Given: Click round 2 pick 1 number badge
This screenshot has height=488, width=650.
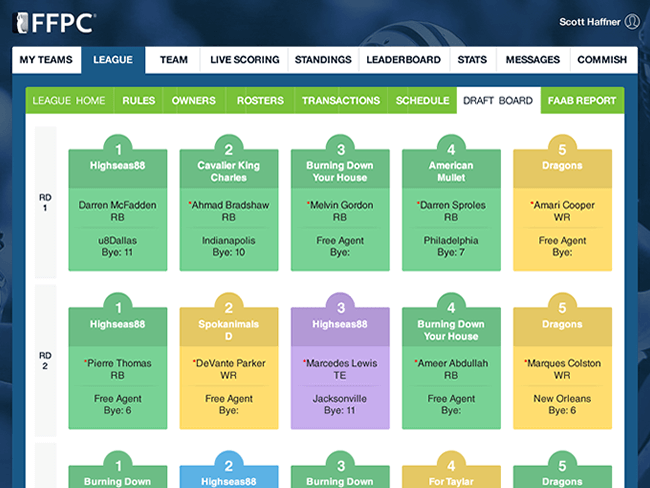Looking at the screenshot, I should pyautogui.click(x=118, y=306).
